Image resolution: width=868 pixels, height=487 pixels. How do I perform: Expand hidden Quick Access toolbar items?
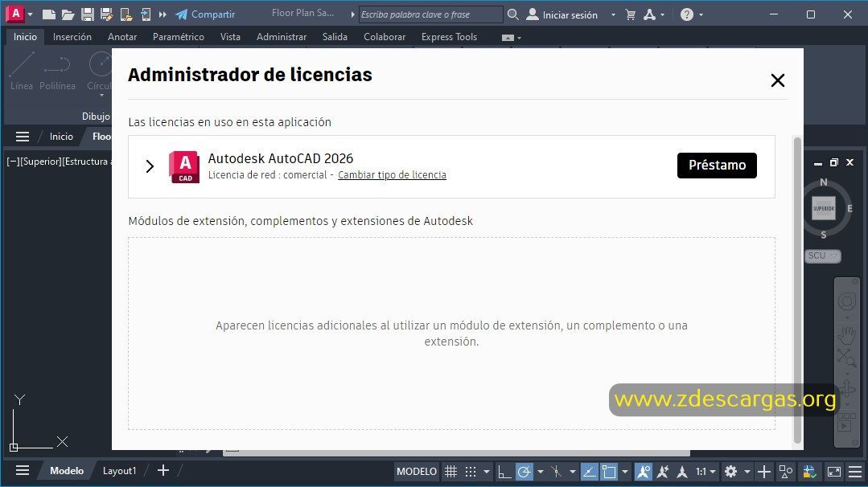162,14
